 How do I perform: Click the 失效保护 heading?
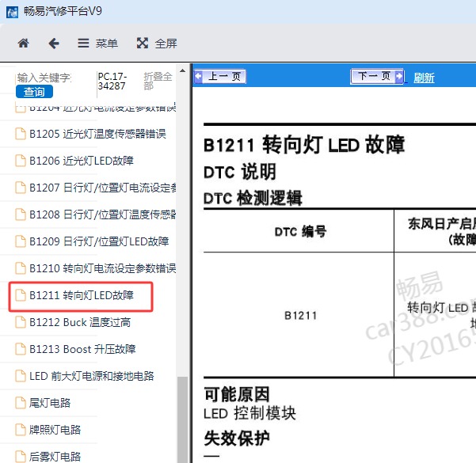237,438
